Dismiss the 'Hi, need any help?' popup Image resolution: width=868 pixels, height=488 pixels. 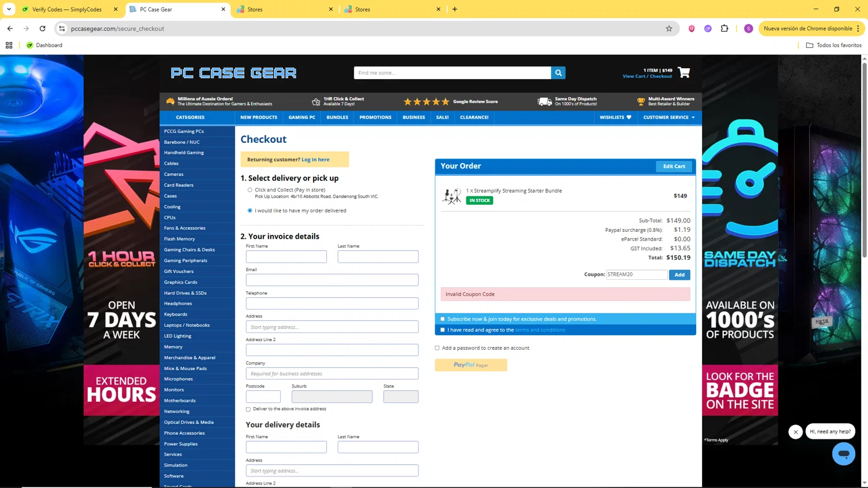[x=796, y=432]
